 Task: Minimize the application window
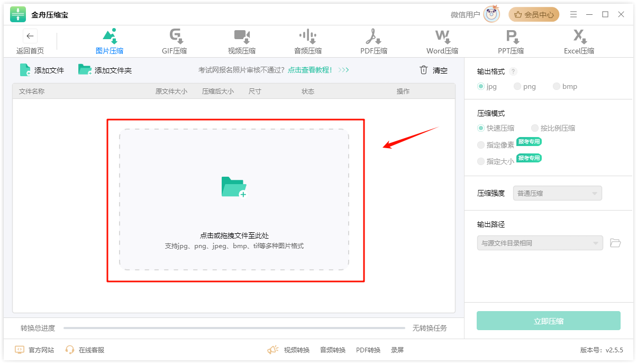(x=589, y=14)
